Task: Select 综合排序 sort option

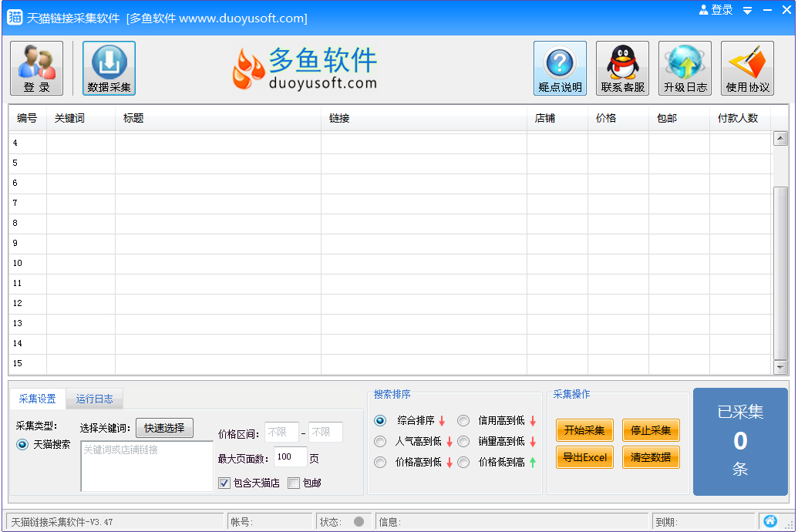Action: click(379, 420)
